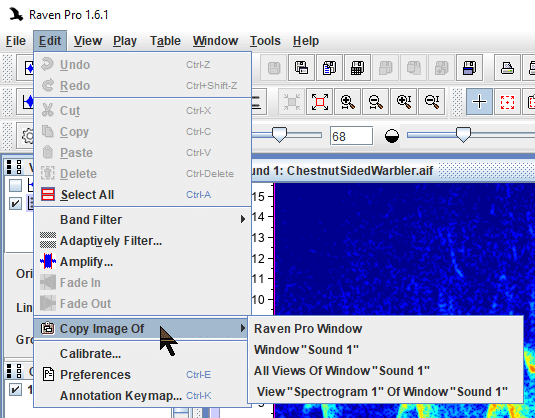Toggle the unchecked view checkbox in side panel
Image resolution: width=535 pixels, height=418 pixels.
click(15, 186)
